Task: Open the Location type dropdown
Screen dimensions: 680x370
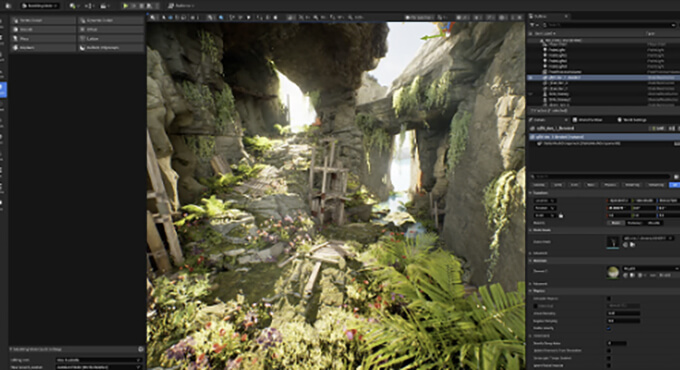Action: click(x=544, y=201)
